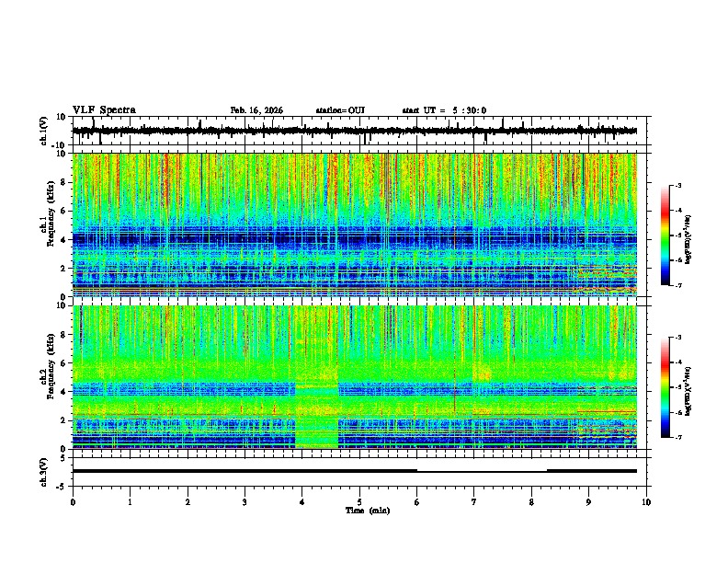Screen dimensions: 728x563
Task: Click the ch.2 spectrogram color bar
Action: tap(665, 387)
